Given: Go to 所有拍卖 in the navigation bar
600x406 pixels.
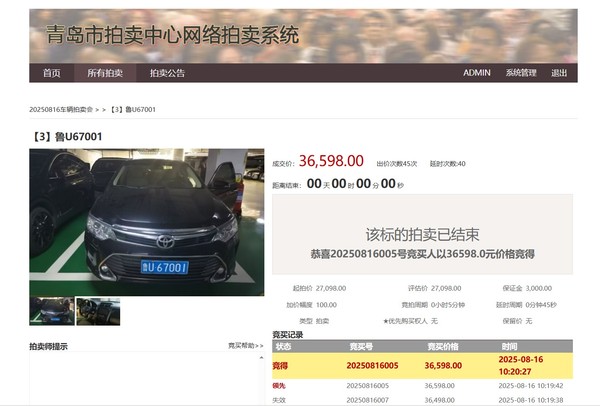Looking at the screenshot, I should click(105, 73).
